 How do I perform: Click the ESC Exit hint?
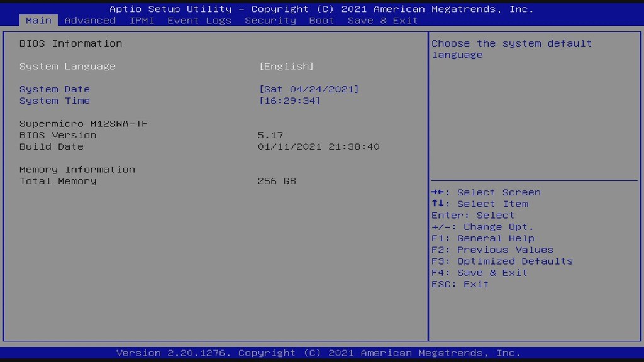click(x=460, y=284)
